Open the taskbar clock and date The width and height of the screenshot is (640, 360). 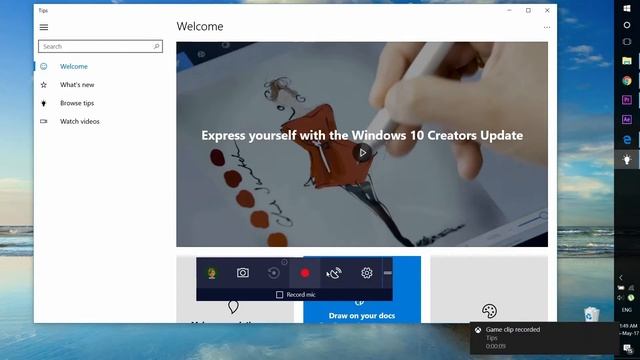coord(628,329)
